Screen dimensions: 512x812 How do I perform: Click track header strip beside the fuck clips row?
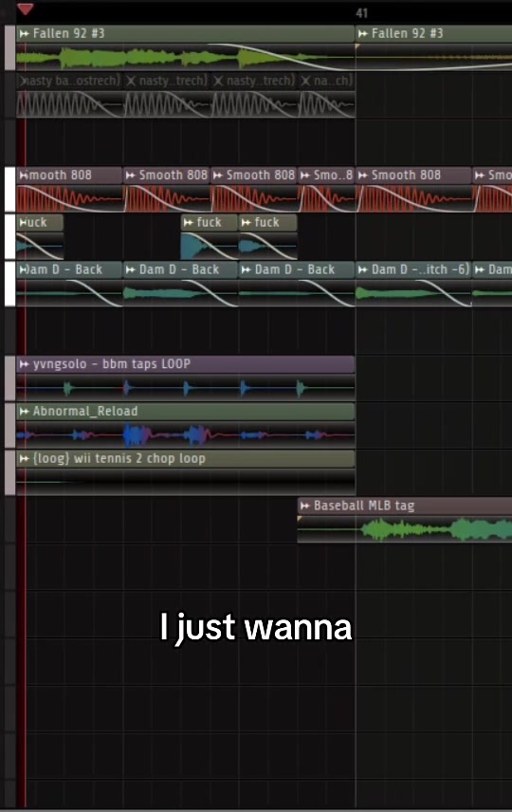(x=9, y=236)
